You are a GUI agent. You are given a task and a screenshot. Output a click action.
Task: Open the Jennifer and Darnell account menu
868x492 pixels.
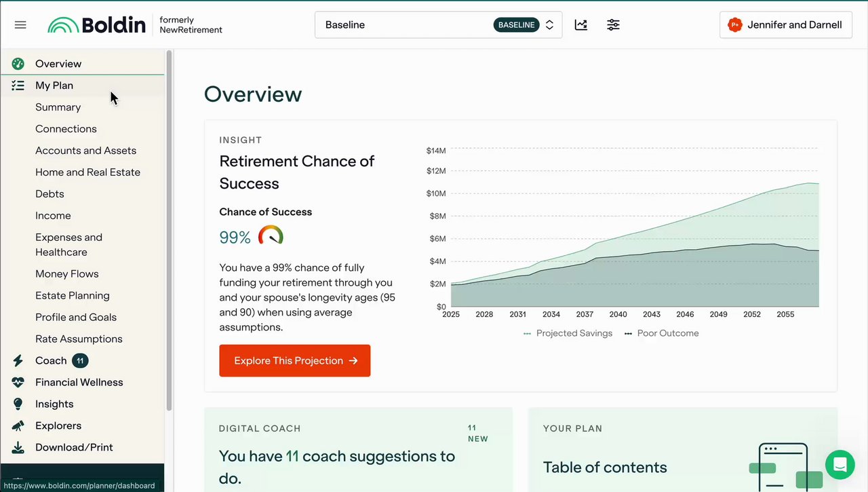click(785, 25)
